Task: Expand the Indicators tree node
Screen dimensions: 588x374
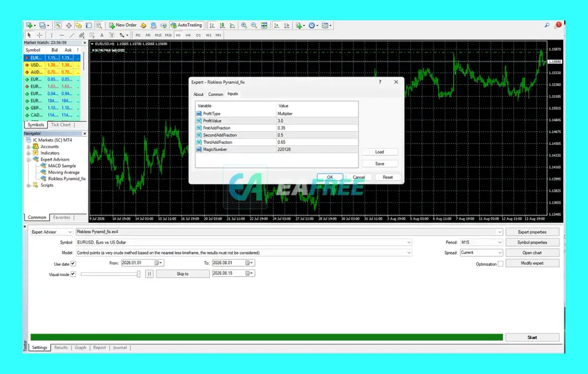Action: (29, 153)
